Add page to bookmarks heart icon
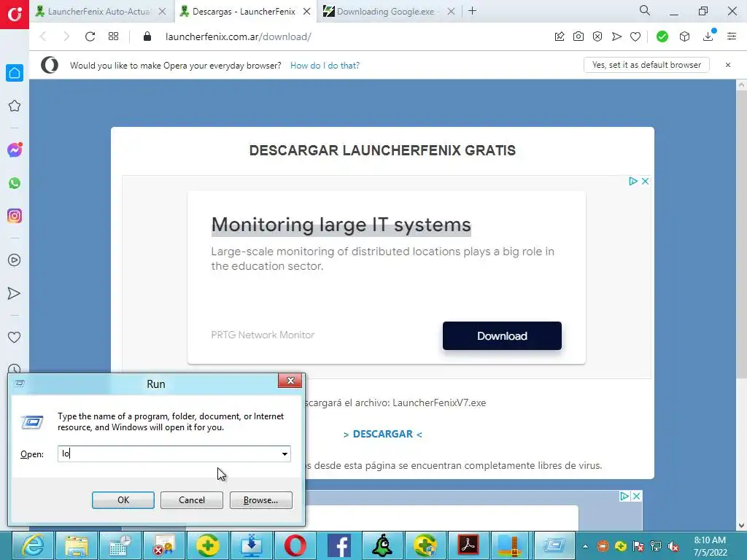747x560 pixels. point(635,36)
